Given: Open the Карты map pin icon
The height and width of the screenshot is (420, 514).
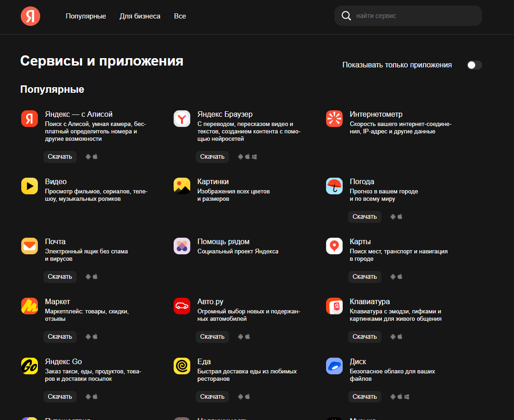Looking at the screenshot, I should click(334, 246).
